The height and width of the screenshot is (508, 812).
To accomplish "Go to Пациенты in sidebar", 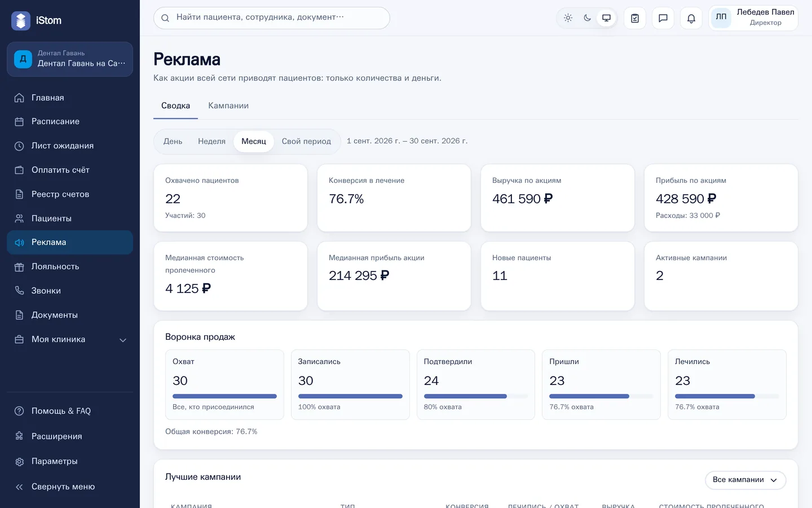I will pos(70,218).
